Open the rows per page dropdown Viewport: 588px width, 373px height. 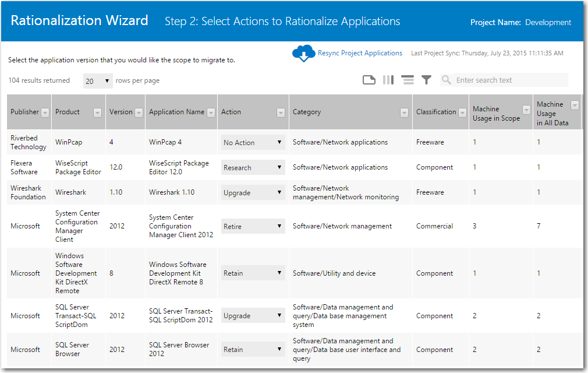point(98,81)
